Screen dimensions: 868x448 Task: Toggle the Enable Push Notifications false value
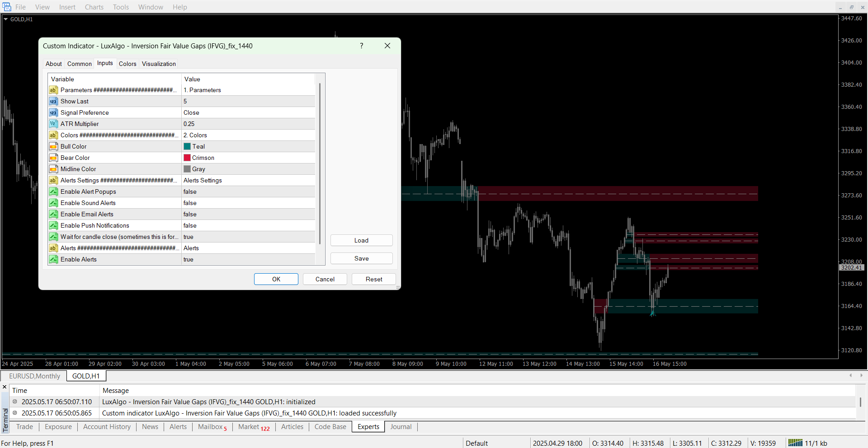[248, 225]
